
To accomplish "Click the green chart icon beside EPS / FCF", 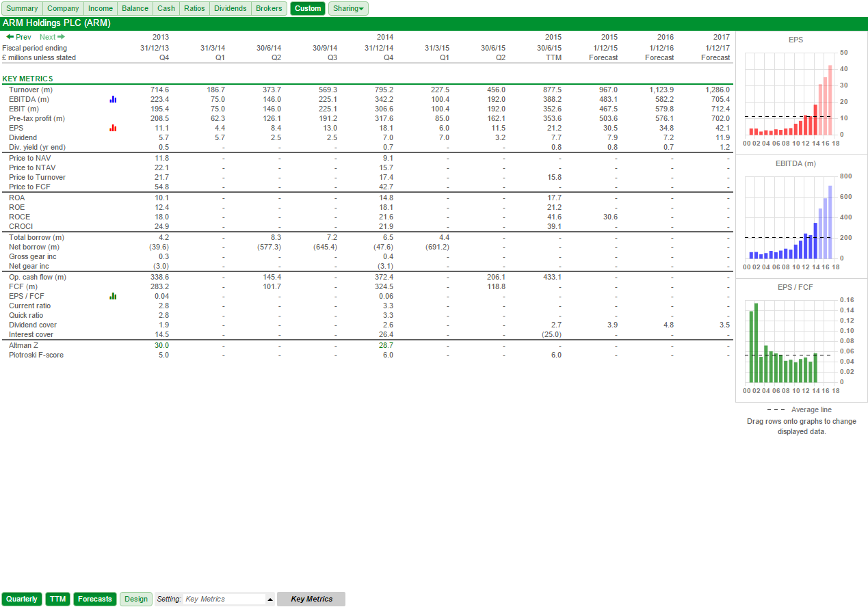I will tap(113, 296).
